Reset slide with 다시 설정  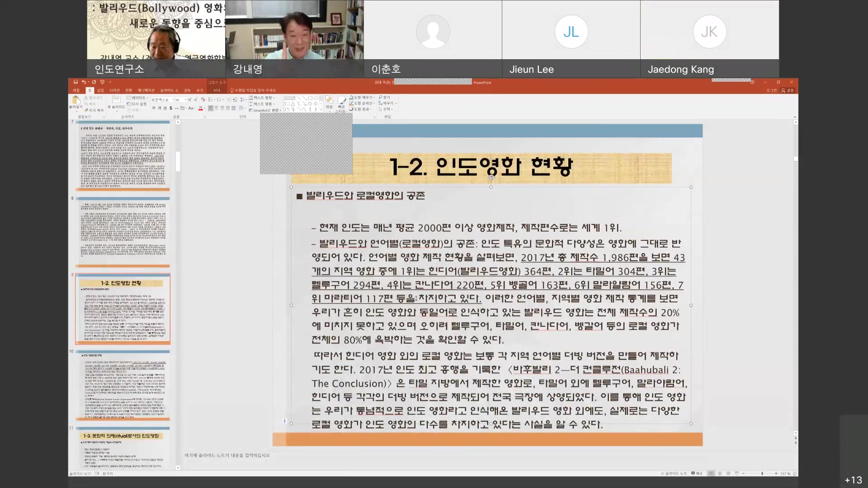click(137, 104)
